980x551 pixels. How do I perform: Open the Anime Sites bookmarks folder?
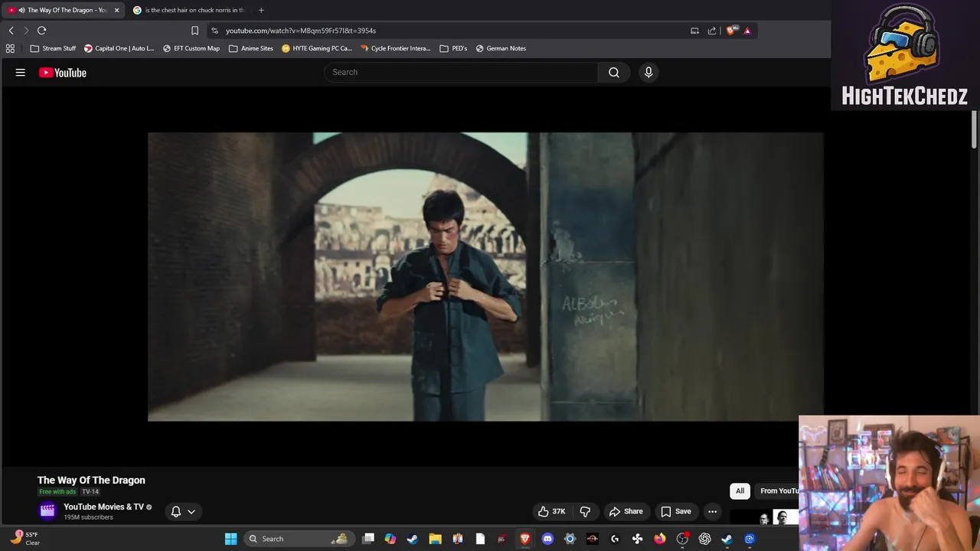(x=251, y=48)
